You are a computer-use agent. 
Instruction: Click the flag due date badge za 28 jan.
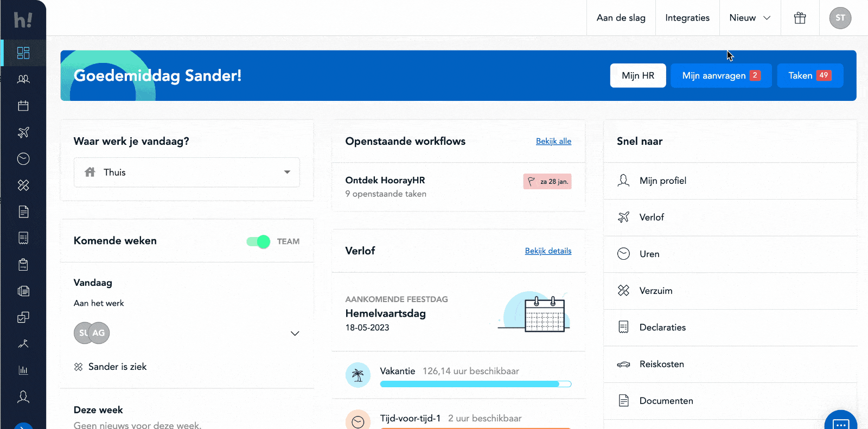547,182
